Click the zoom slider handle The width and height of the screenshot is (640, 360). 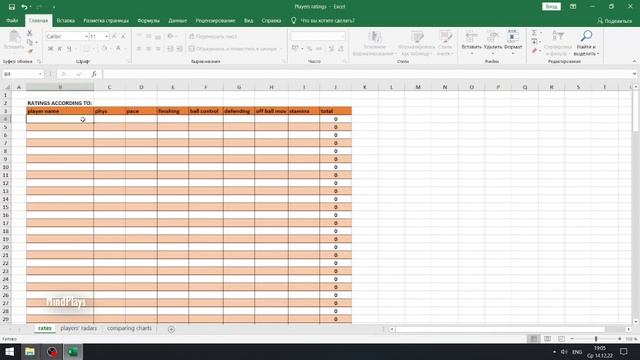point(596,339)
